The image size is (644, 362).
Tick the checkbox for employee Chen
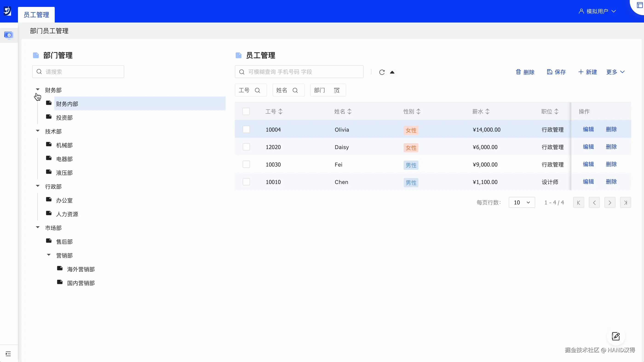click(x=246, y=182)
